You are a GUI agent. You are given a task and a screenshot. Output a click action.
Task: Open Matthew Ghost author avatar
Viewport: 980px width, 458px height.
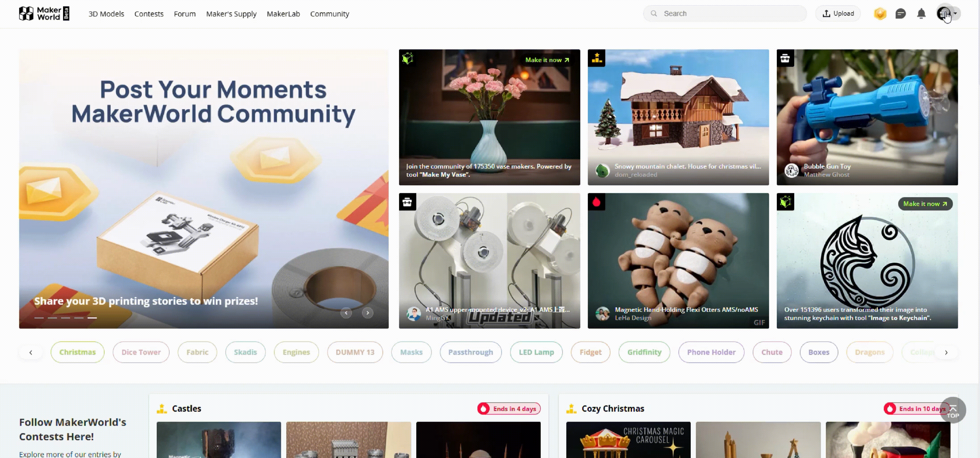click(792, 171)
